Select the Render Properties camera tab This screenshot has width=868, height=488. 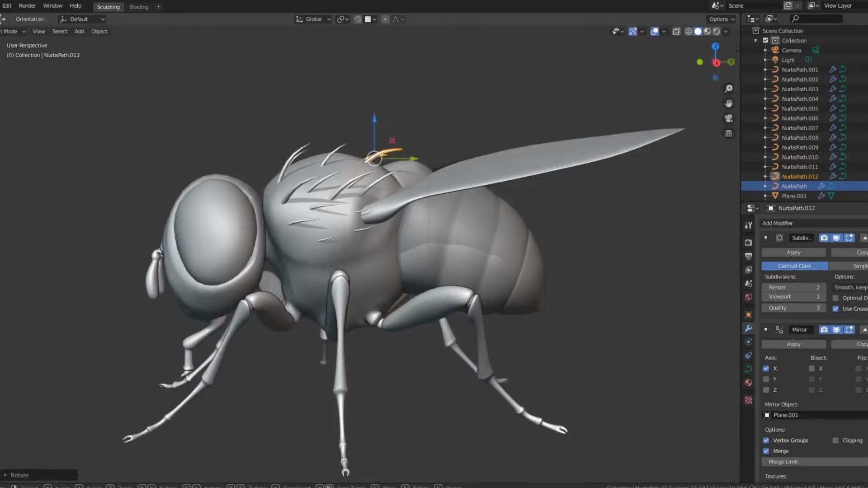point(749,242)
